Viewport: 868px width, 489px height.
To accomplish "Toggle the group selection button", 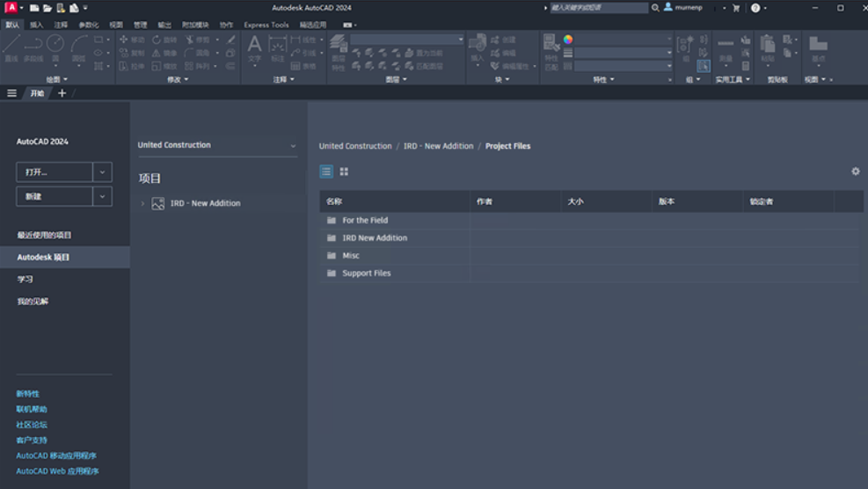I will (x=703, y=66).
